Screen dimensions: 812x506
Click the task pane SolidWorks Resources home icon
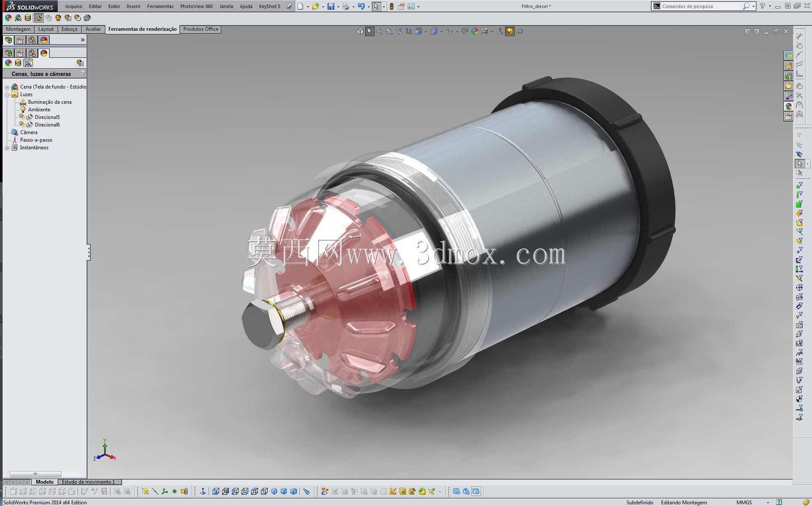788,66
